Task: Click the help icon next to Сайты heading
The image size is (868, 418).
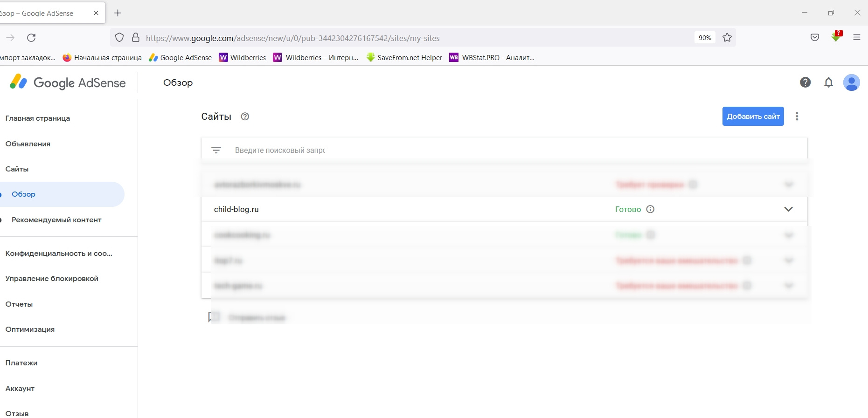Action: (x=245, y=116)
